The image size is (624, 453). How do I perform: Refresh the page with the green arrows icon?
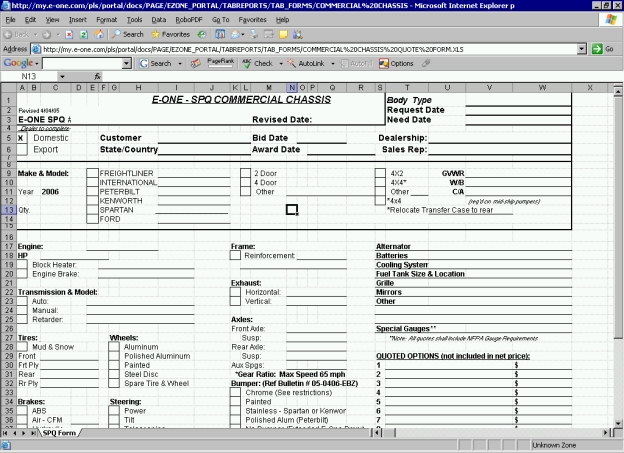[84, 35]
